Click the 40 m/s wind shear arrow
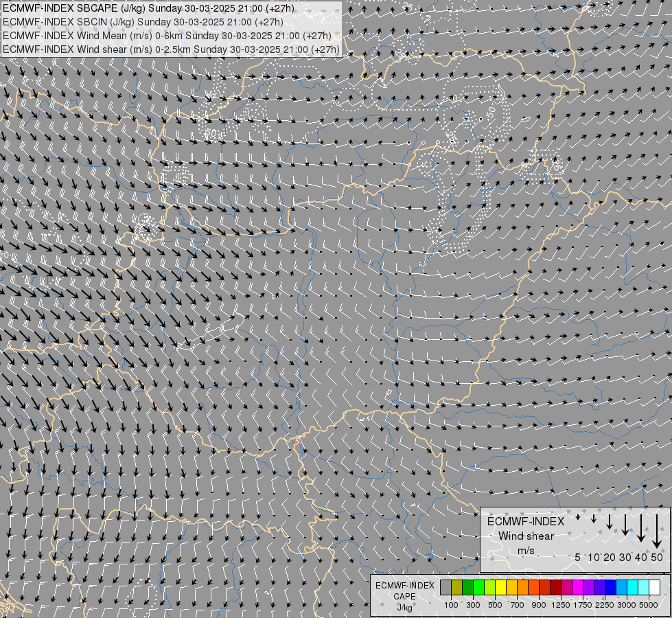 pos(641,528)
